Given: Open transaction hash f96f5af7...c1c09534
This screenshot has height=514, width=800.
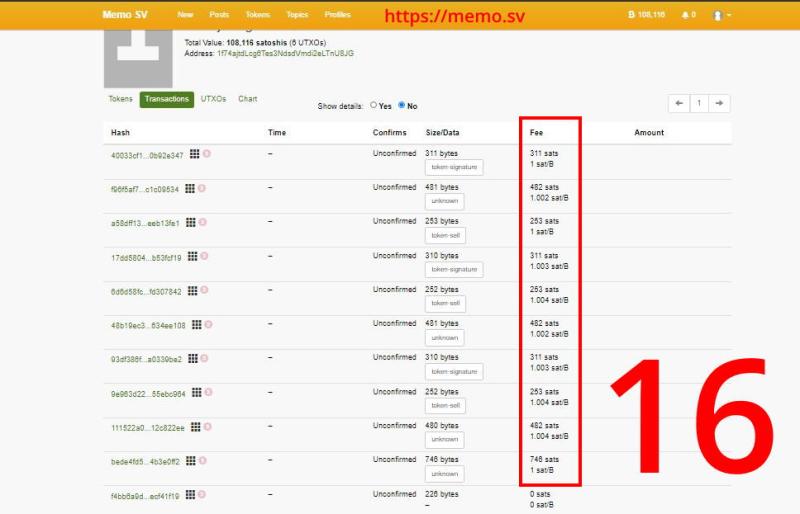Looking at the screenshot, I should (x=145, y=189).
